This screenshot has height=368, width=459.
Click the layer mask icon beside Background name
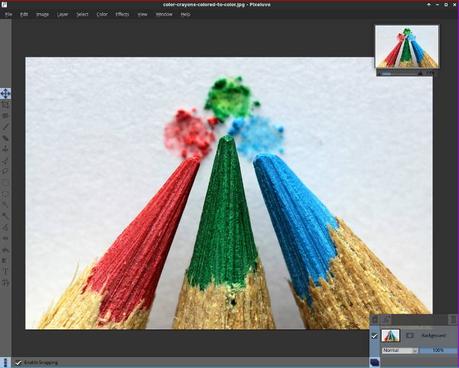(410, 335)
